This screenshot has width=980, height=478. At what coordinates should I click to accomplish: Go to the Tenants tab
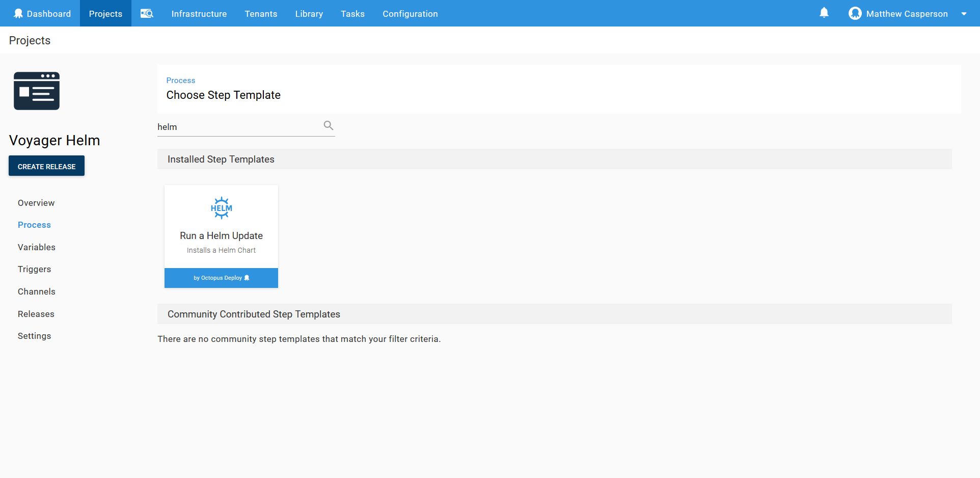coord(261,14)
